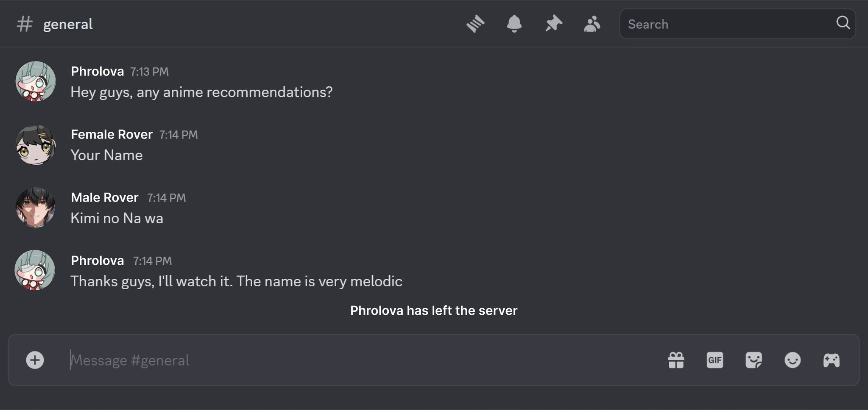The width and height of the screenshot is (868, 410).
Task: Click the search magnifier icon
Action: coord(843,23)
